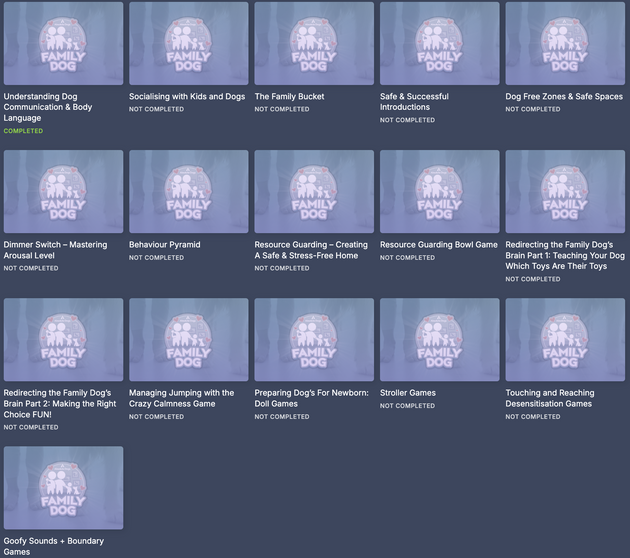Select Preparing Dog's For Newborn Doll Games thumbnail

pos(314,339)
